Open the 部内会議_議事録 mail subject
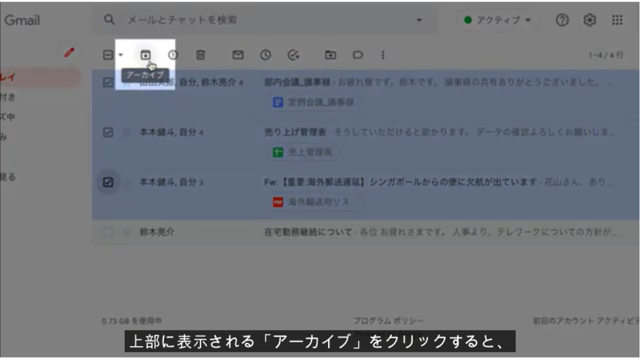 [x=297, y=82]
